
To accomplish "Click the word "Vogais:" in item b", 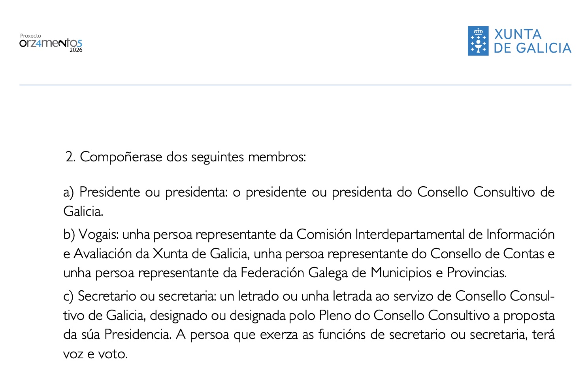I will (x=99, y=235).
